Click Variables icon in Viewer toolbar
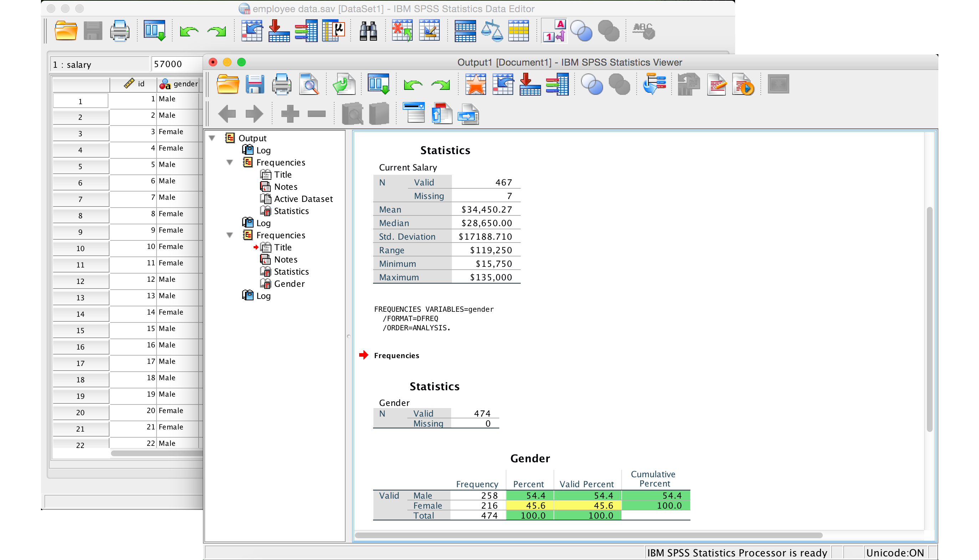This screenshot has width=979, height=560. click(557, 84)
